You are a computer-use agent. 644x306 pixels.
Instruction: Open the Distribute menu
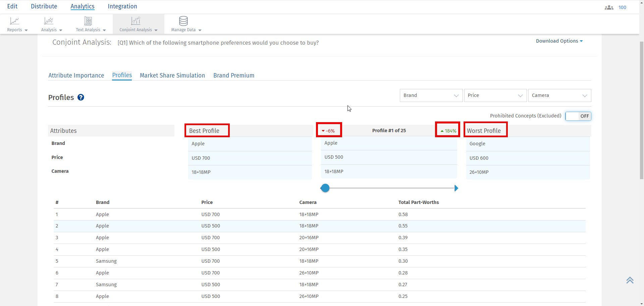pyautogui.click(x=44, y=6)
